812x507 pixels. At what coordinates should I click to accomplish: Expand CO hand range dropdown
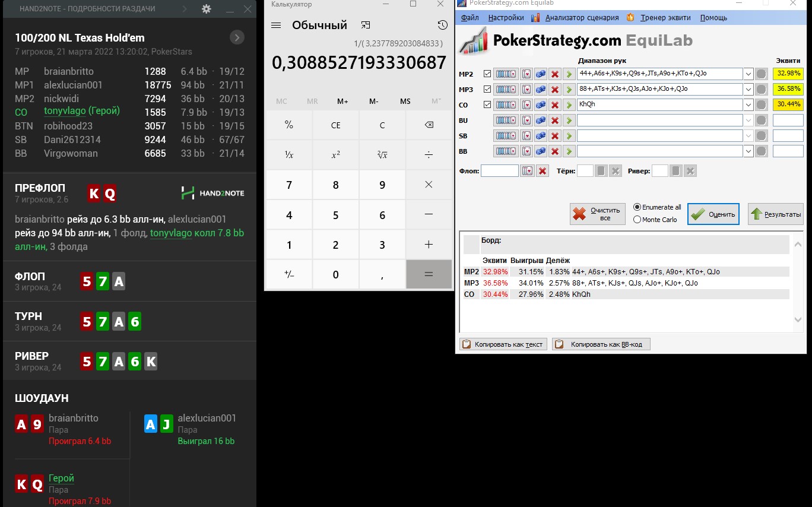point(748,105)
